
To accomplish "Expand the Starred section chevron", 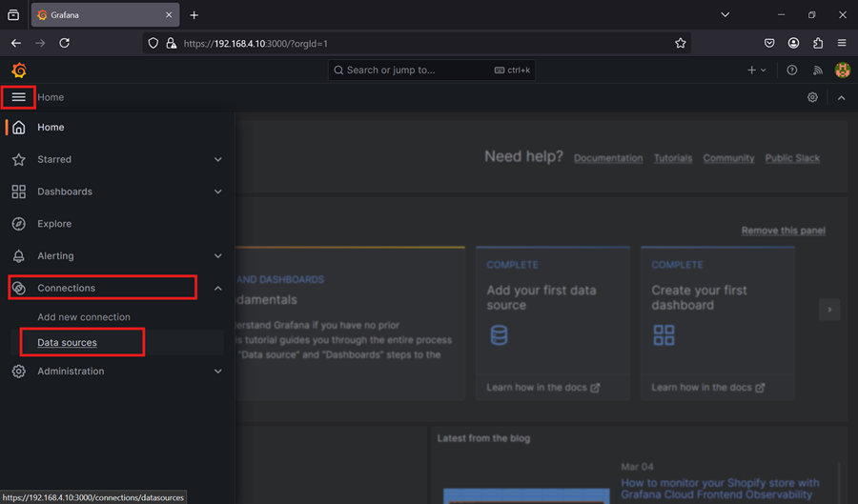I will tap(217, 160).
